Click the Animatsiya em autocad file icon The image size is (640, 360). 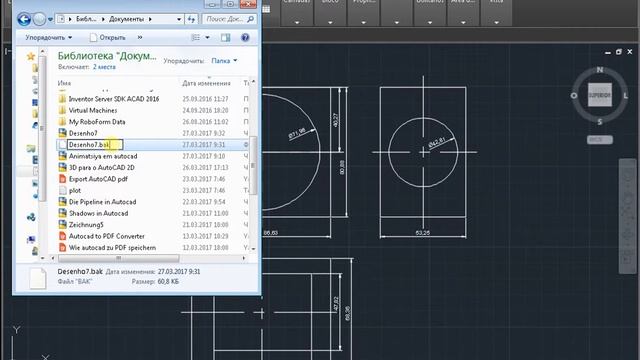[62, 156]
